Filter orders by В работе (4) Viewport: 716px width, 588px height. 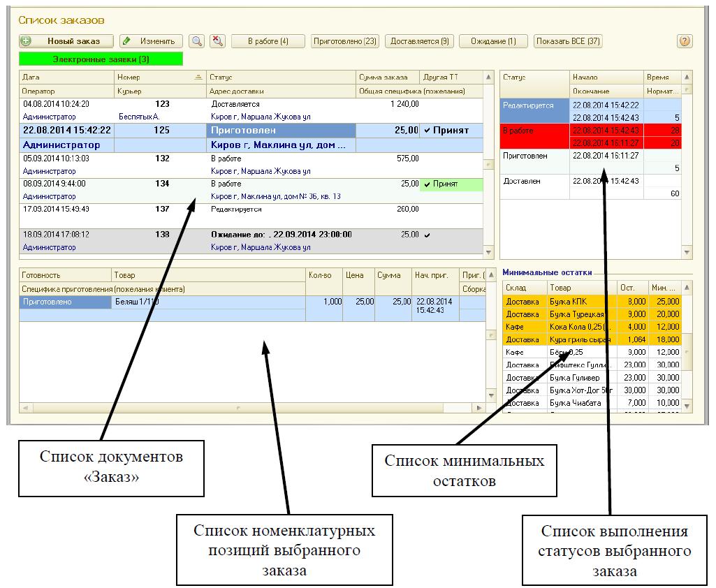coord(268,41)
